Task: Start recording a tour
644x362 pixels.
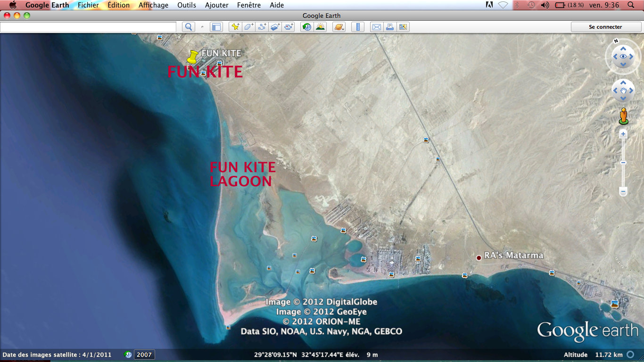Action: [288, 27]
